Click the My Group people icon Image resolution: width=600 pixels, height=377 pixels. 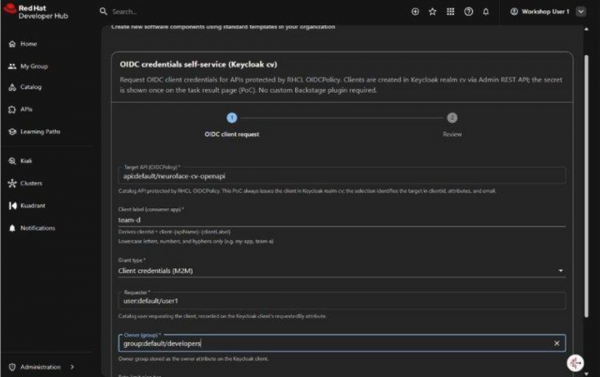(12, 66)
